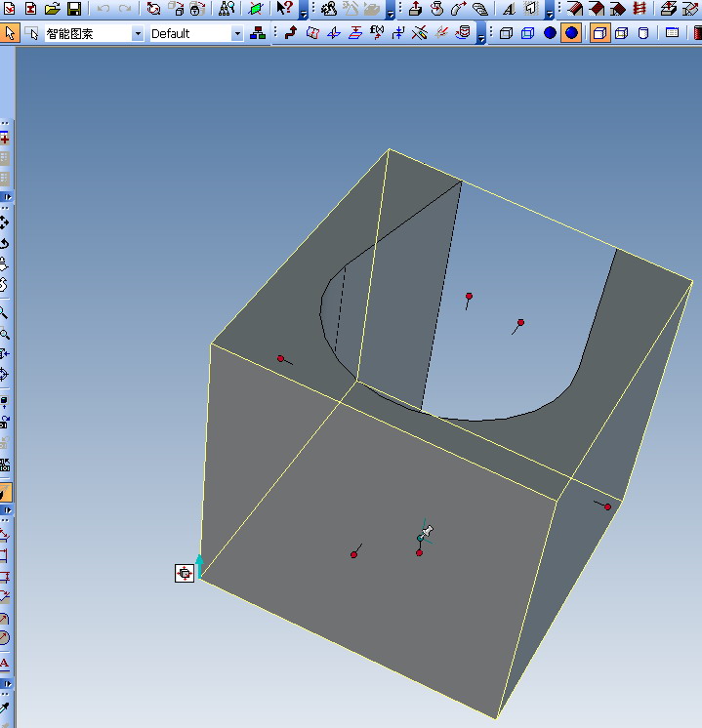
Task: Click the green plane icon
Action: pyautogui.click(x=255, y=8)
